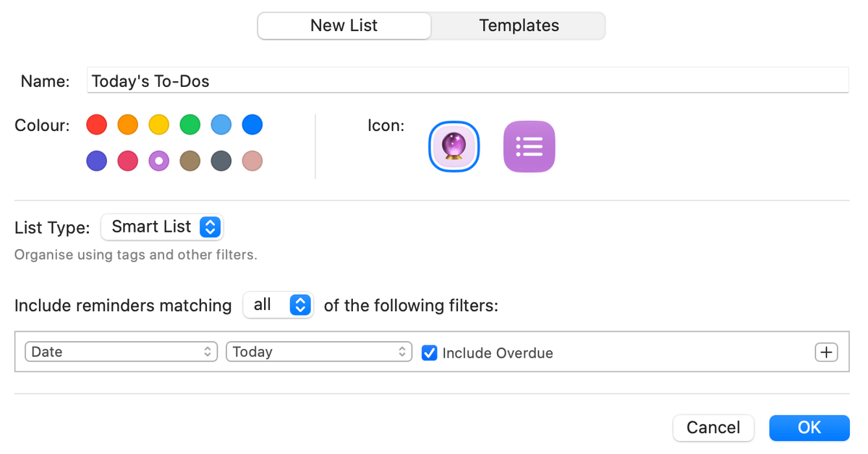The height and width of the screenshot is (454, 868).
Task: Select the brown colour swatch
Action: click(190, 161)
